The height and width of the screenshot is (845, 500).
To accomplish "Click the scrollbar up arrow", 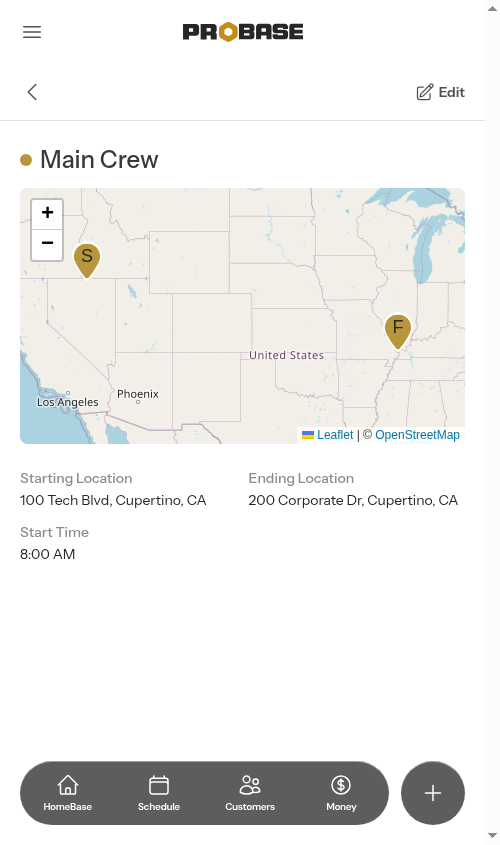I will point(492,9).
